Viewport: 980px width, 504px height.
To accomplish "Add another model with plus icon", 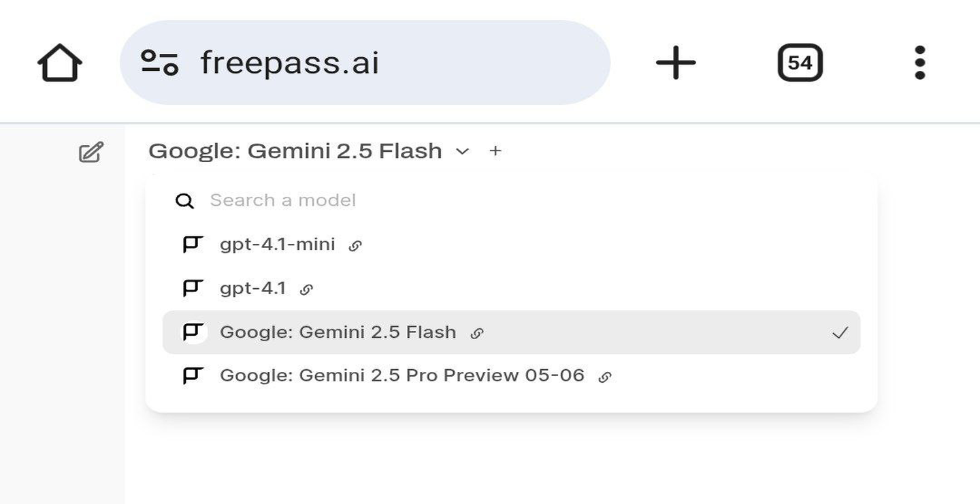I will click(495, 151).
